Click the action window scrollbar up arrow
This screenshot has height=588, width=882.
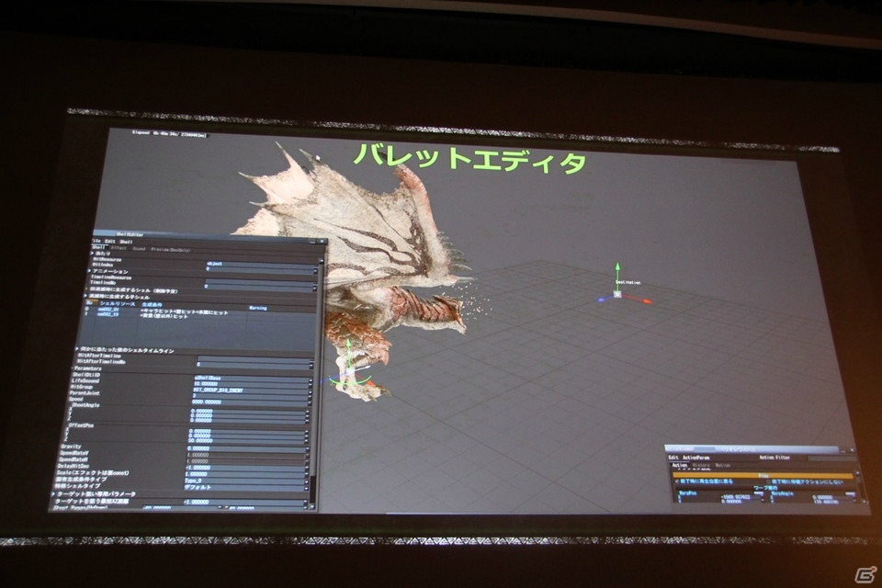[x=858, y=474]
